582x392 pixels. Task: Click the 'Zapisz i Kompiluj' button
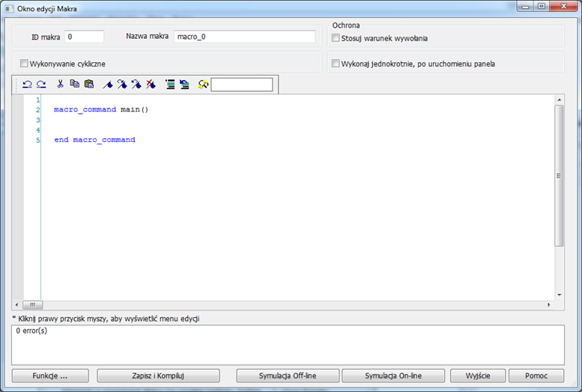[x=158, y=376]
